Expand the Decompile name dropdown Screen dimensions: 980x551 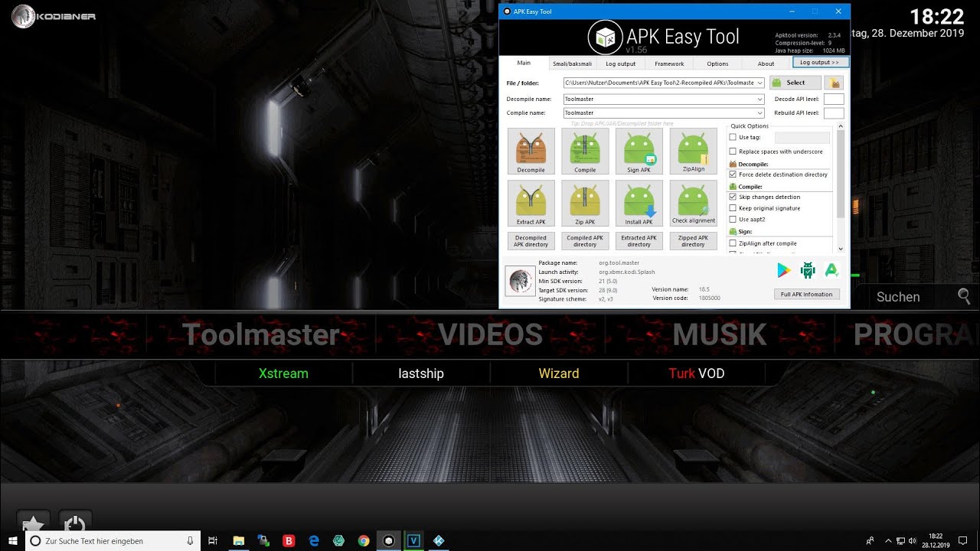point(759,99)
